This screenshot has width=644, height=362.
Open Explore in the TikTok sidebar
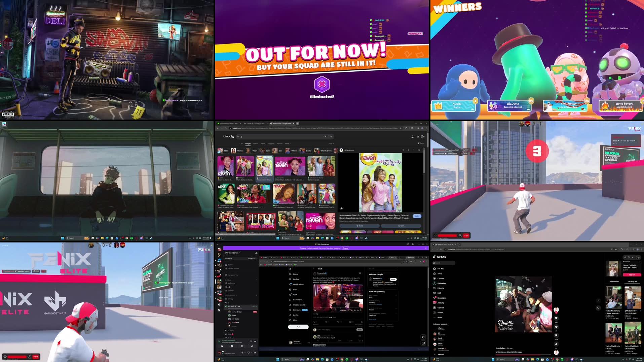point(441,278)
